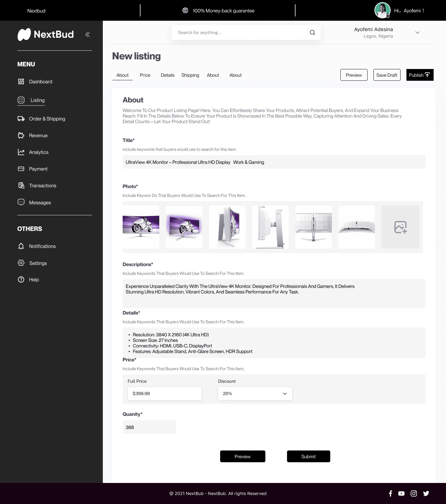The image size is (446, 504).
Task: Click the Submit button
Action: pos(308,456)
